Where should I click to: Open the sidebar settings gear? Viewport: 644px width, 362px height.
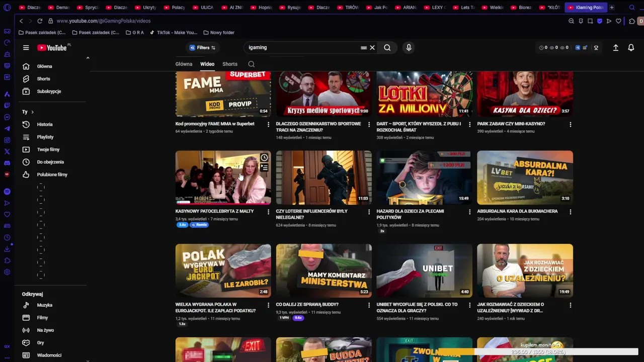coord(7,273)
